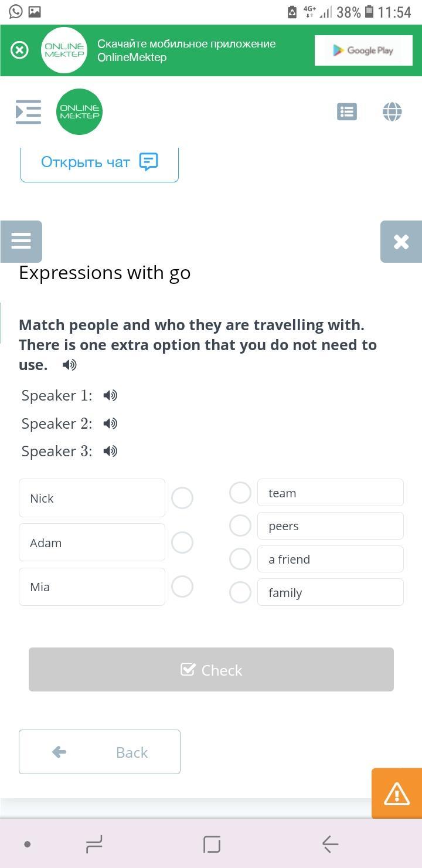Viewport: 422px width, 868px height.
Task: Go to the previous task with Back
Action: (100, 752)
